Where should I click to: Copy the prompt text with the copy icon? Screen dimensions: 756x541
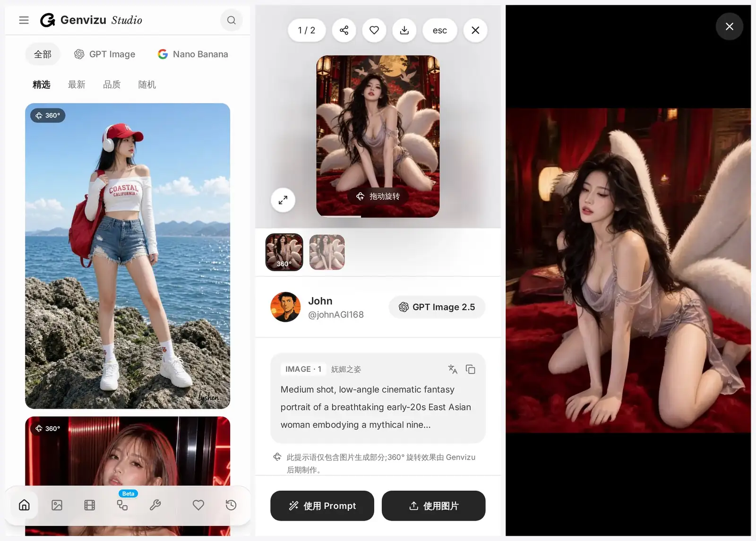[x=471, y=369]
